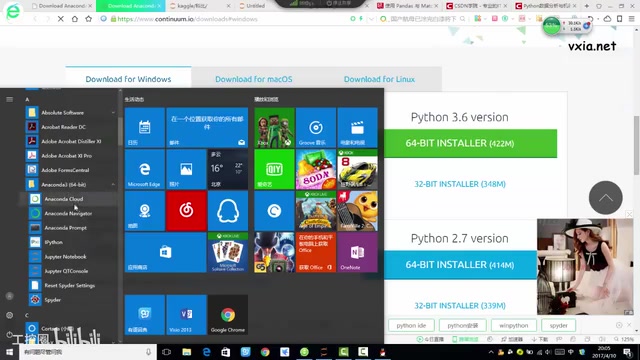Click the hamburger menu in Start

click(x=9, y=99)
